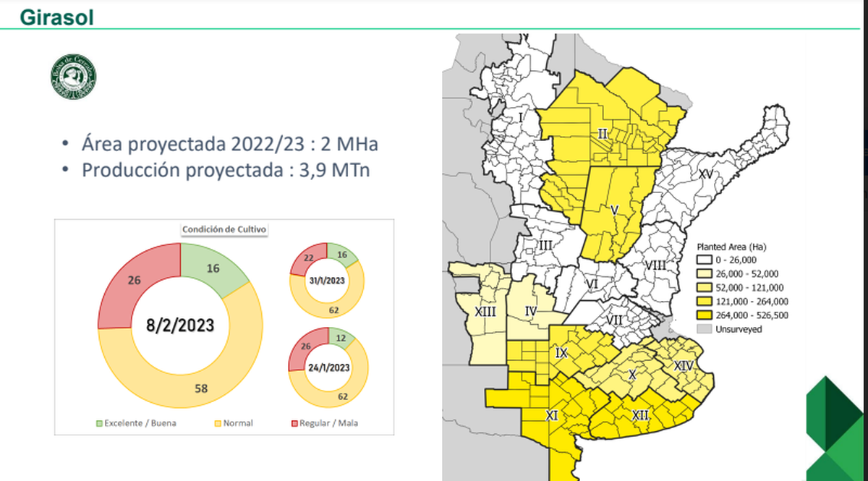Click the Condición de Cultivo chart title
The width and height of the screenshot is (868, 481).
pos(224,229)
